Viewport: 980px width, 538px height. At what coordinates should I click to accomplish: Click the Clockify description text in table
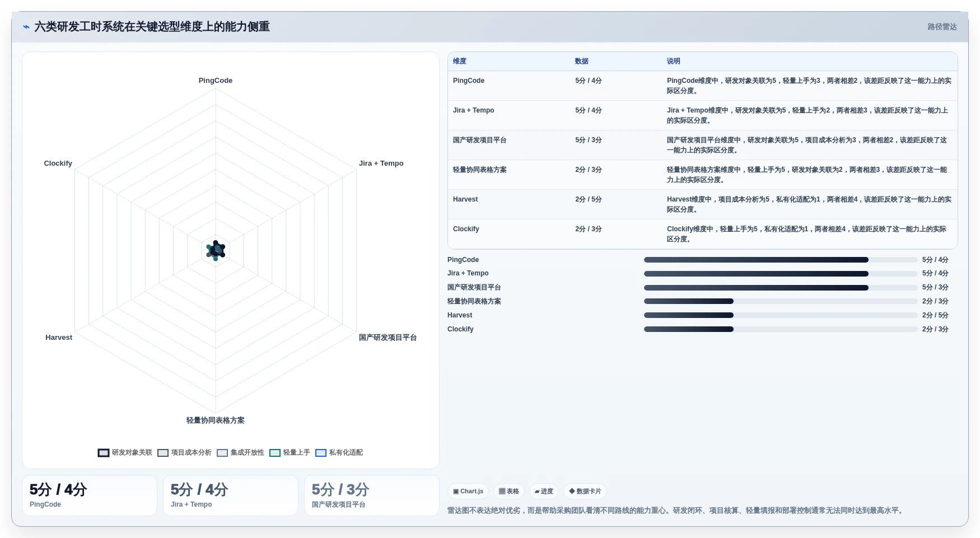(807, 234)
